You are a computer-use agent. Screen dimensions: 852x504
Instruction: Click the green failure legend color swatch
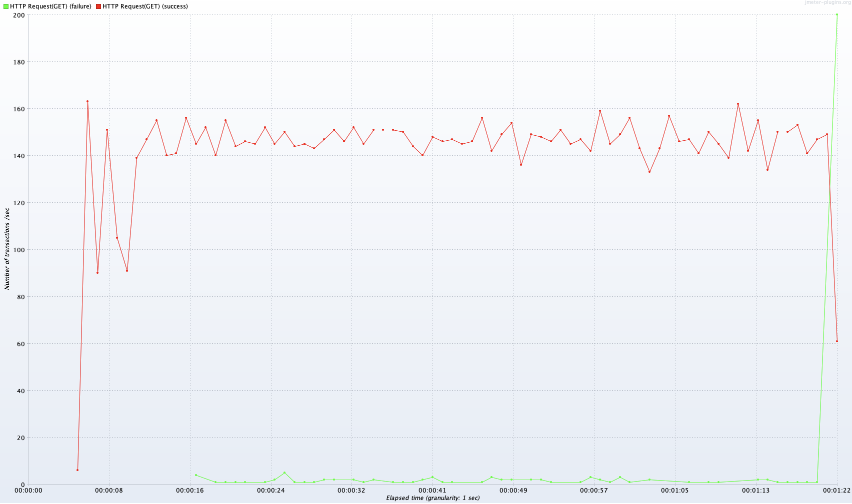[6, 6]
